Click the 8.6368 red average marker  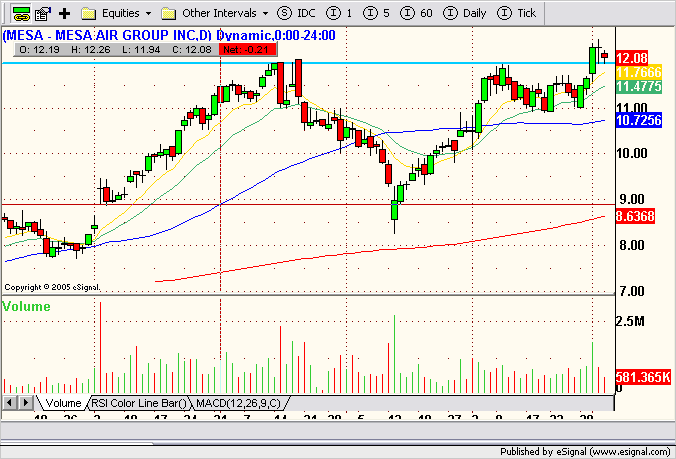(x=635, y=216)
